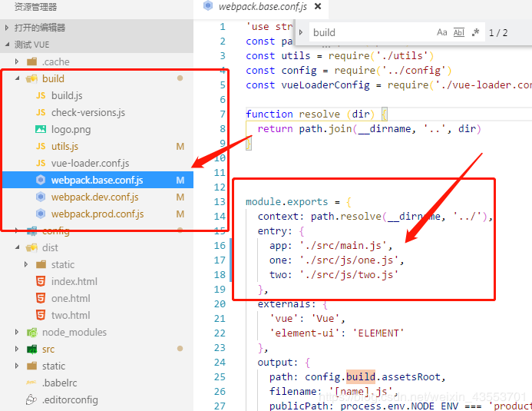Toggle Match Case in the find widget

point(441,32)
